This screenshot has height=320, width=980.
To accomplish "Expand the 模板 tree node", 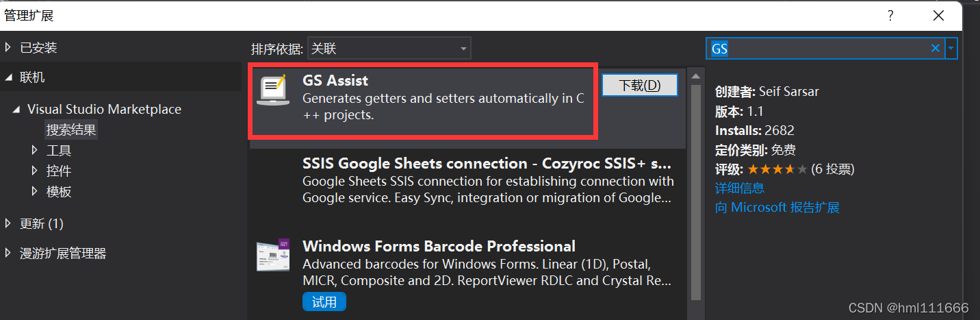I will (35, 191).
